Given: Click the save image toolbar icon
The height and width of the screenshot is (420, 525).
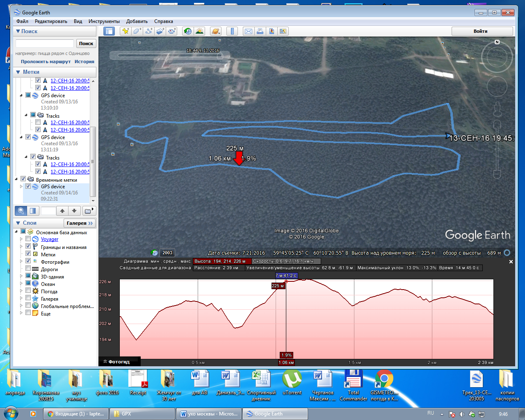Looking at the screenshot, I should (x=283, y=31).
